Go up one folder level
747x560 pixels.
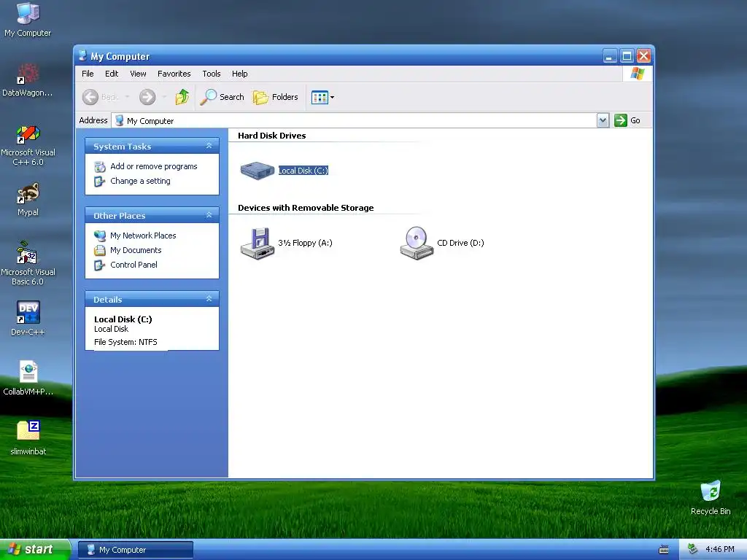coord(182,97)
